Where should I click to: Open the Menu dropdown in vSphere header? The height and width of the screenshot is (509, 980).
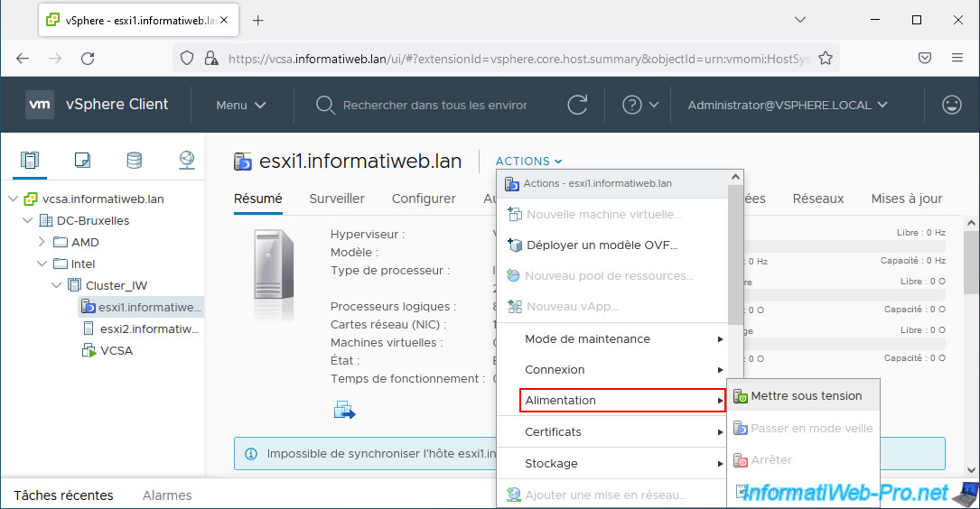click(x=241, y=105)
